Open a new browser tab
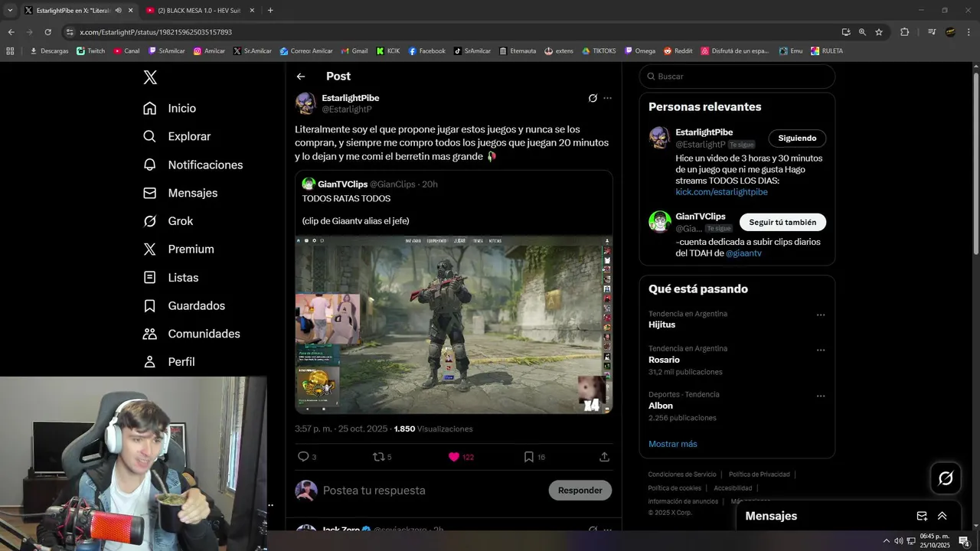This screenshot has width=980, height=551. tap(270, 10)
